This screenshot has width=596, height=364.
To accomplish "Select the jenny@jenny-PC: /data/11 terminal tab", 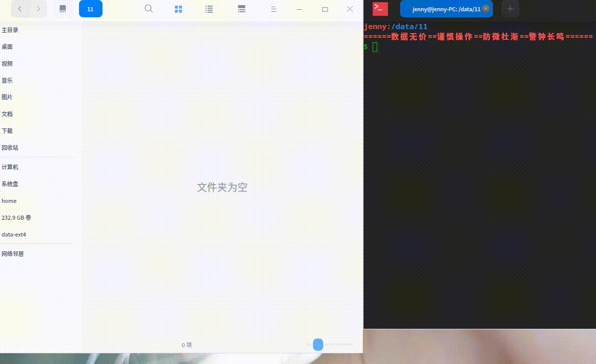I will tap(446, 9).
